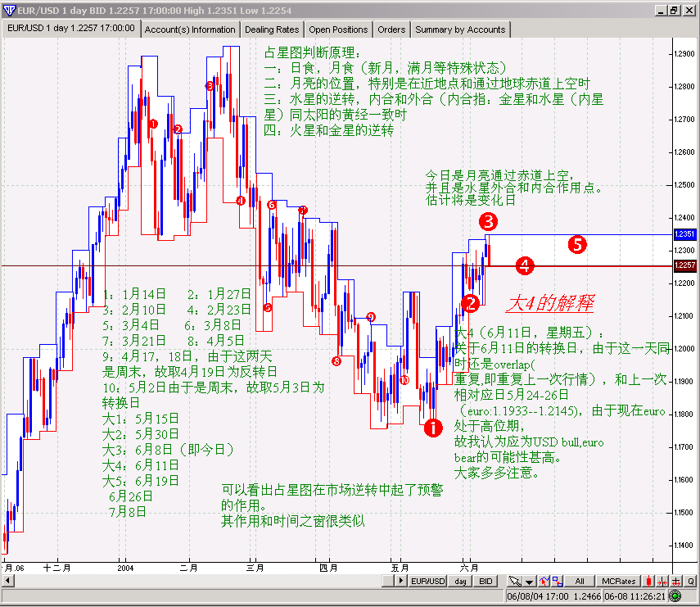The height and width of the screenshot is (607, 700).
Task: Click the status bar time 06-08 11:26:21
Action: (635, 596)
